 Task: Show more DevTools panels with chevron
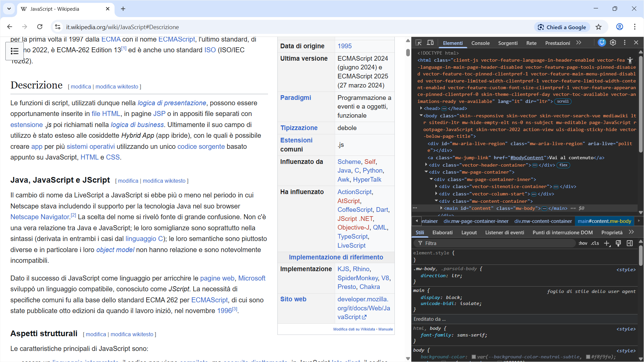point(579,43)
